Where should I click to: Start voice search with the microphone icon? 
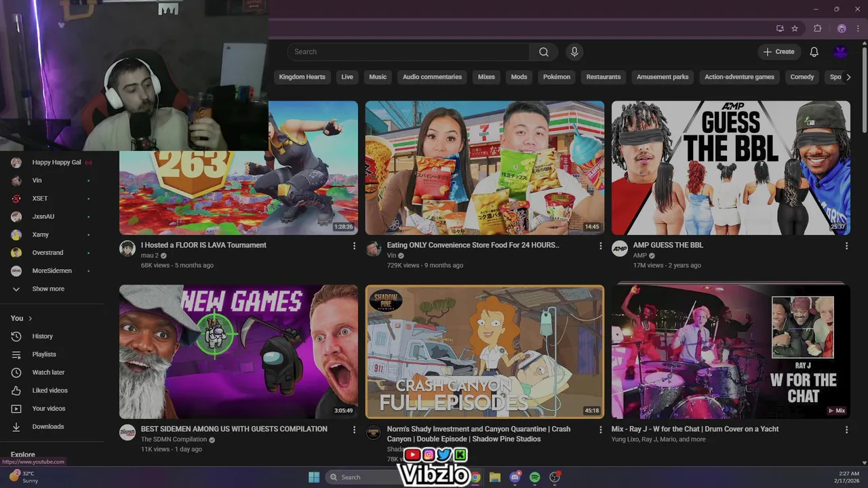point(574,52)
